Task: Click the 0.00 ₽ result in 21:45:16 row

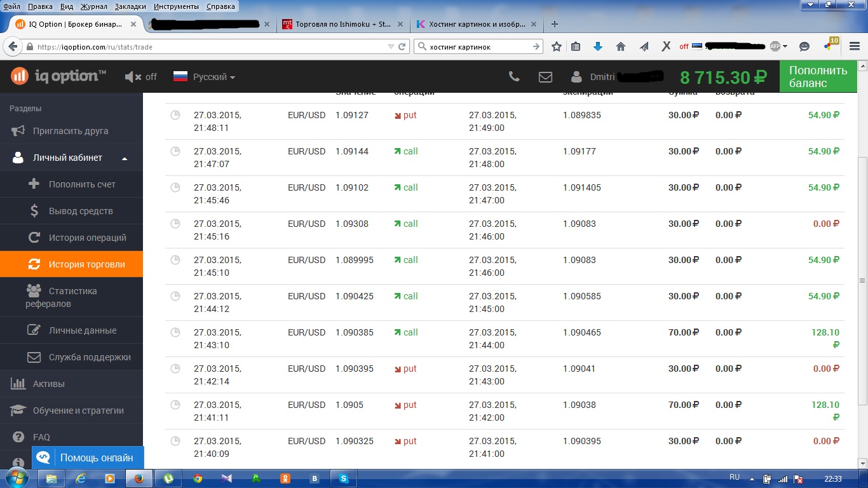Action: coord(827,224)
